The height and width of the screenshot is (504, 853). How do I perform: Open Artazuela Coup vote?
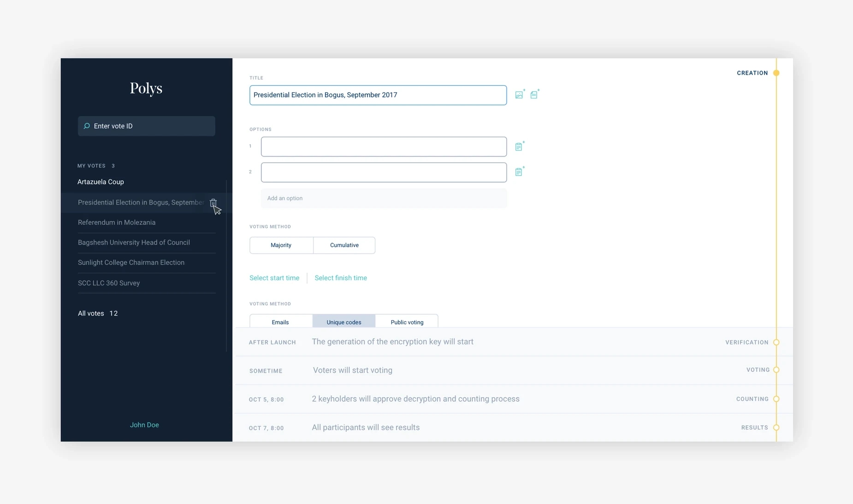(101, 182)
